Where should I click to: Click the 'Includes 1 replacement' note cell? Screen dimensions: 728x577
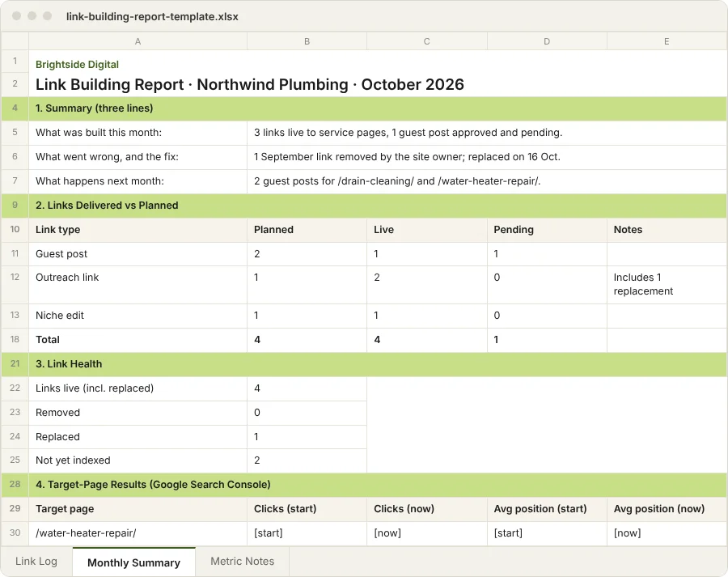667,285
